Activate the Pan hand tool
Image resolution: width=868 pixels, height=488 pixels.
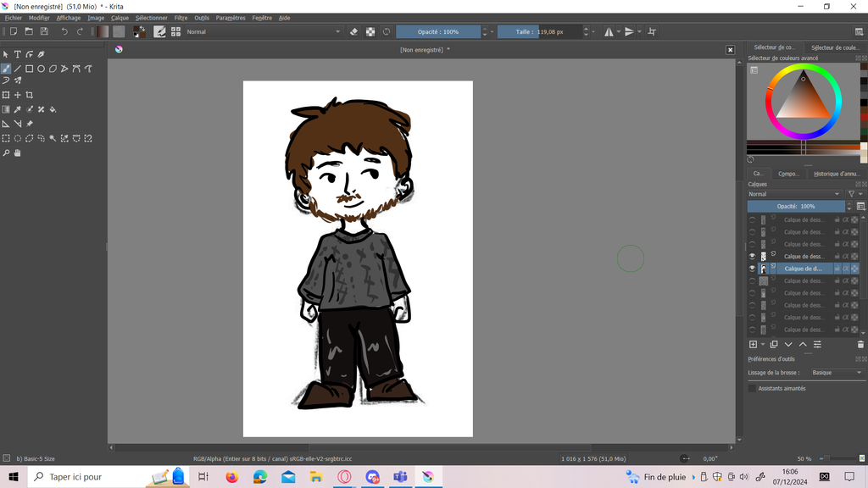[18, 153]
